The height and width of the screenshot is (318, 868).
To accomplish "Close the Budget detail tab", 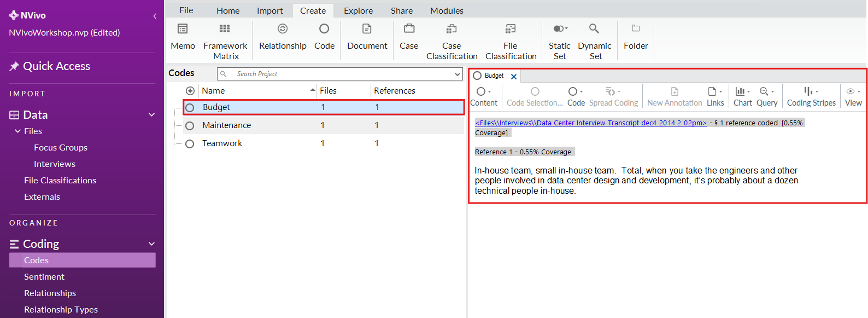I will [x=514, y=77].
